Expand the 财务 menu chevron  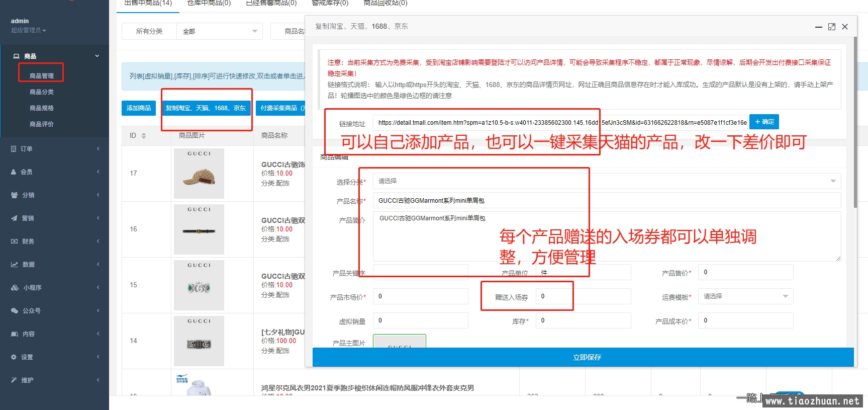click(98, 241)
